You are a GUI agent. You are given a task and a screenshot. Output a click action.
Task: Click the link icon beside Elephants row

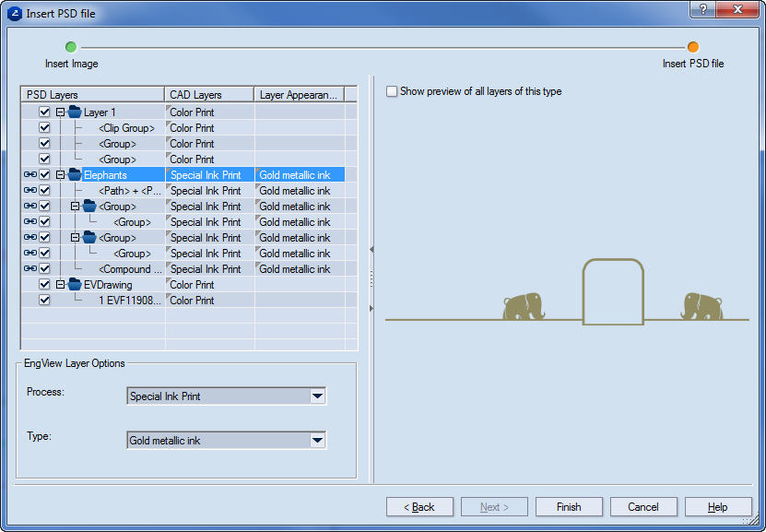point(29,175)
